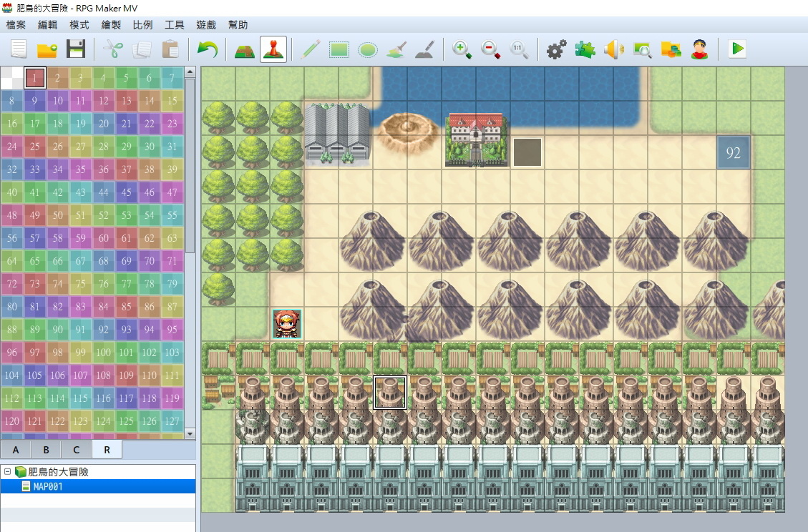Open the 遊戲 menu

click(206, 25)
